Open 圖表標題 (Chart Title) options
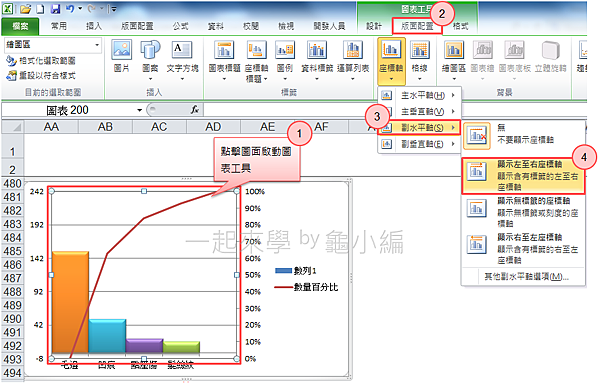The image size is (600, 383). [224, 60]
